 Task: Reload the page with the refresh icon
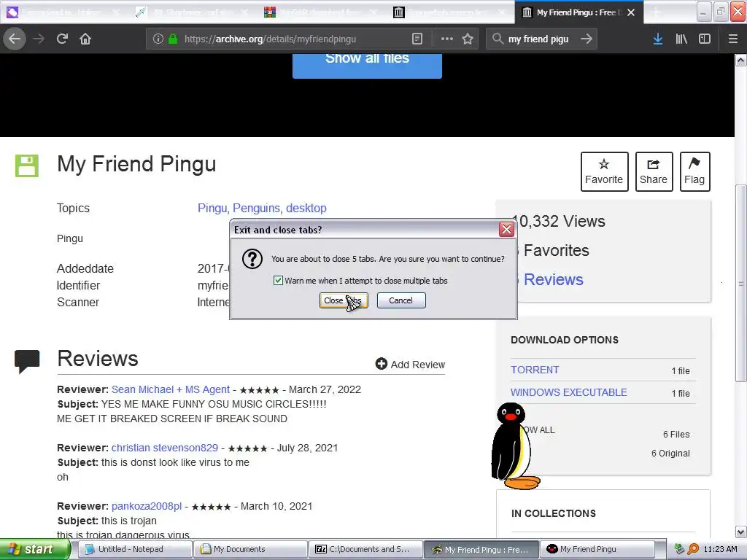pos(62,39)
